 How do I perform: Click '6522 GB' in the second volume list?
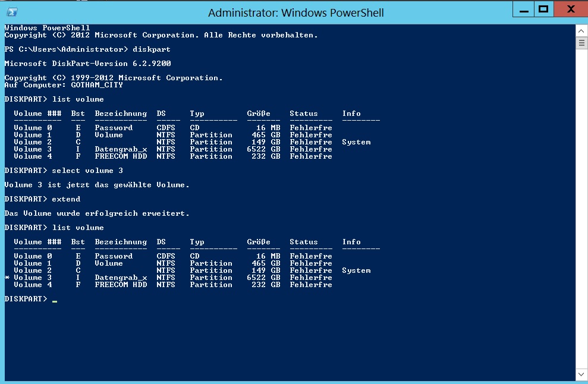(x=263, y=278)
